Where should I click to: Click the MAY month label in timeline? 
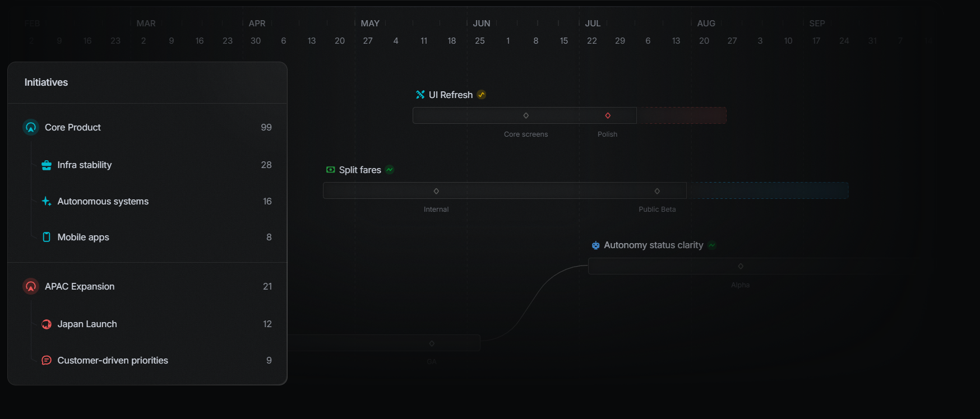tap(370, 24)
